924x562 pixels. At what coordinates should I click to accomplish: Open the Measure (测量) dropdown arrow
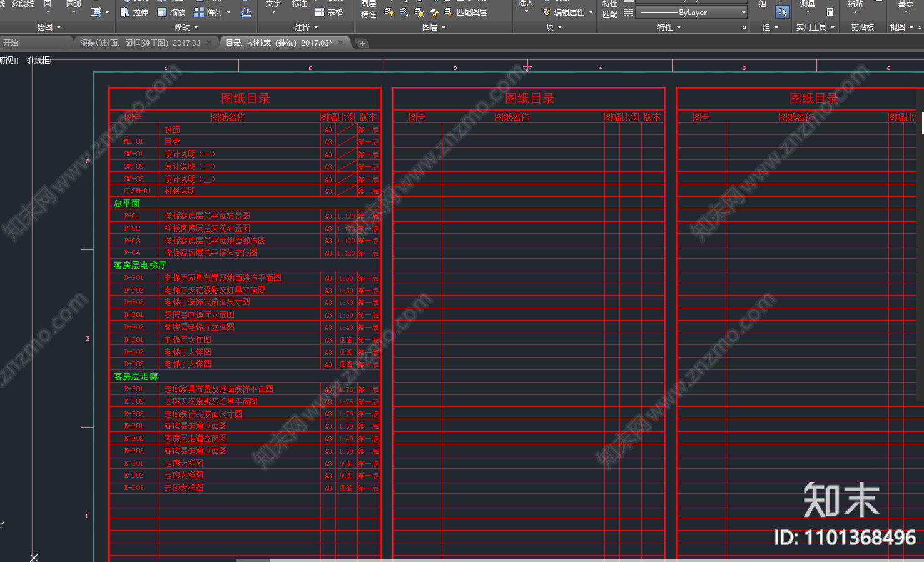click(x=808, y=12)
